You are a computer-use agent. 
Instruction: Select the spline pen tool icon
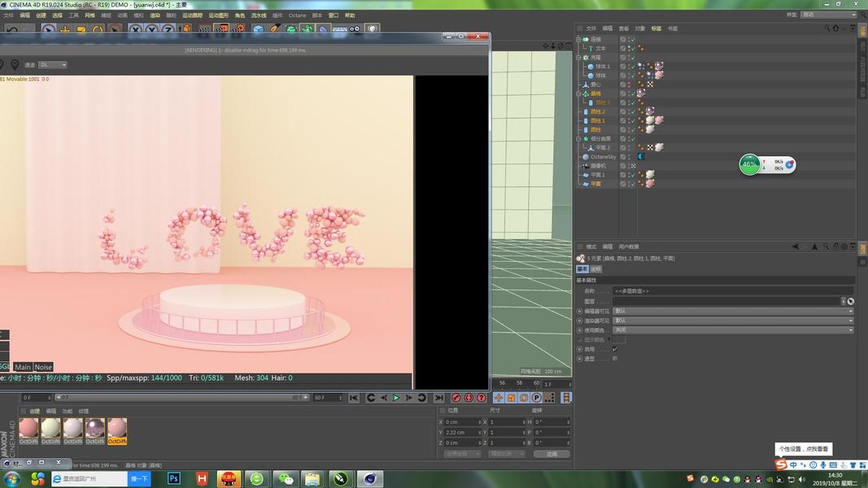[x=275, y=29]
